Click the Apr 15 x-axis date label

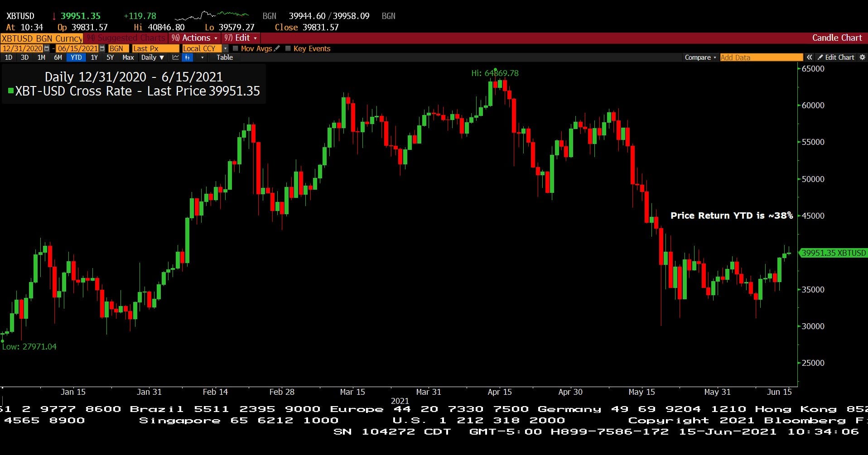click(500, 392)
